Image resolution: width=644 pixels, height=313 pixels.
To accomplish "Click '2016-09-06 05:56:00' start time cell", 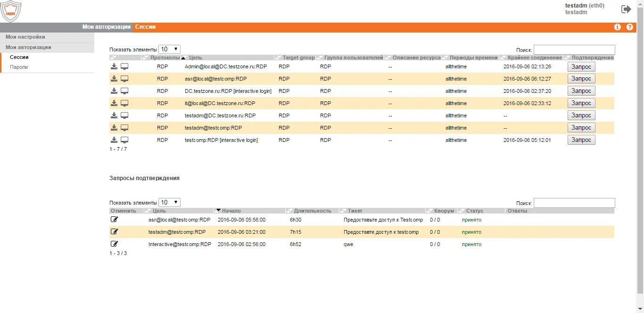I will 241,220.
